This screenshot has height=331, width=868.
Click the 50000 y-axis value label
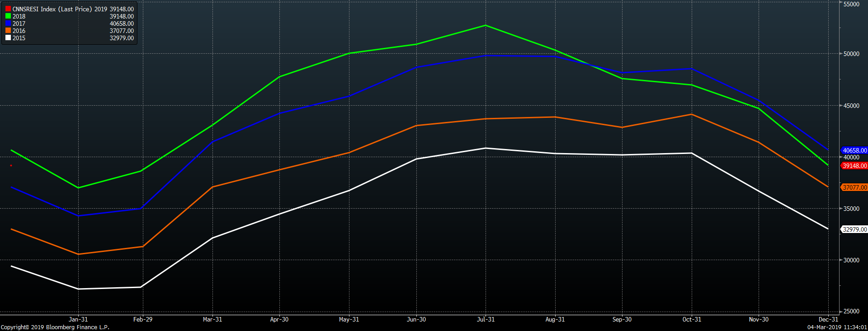(851, 54)
